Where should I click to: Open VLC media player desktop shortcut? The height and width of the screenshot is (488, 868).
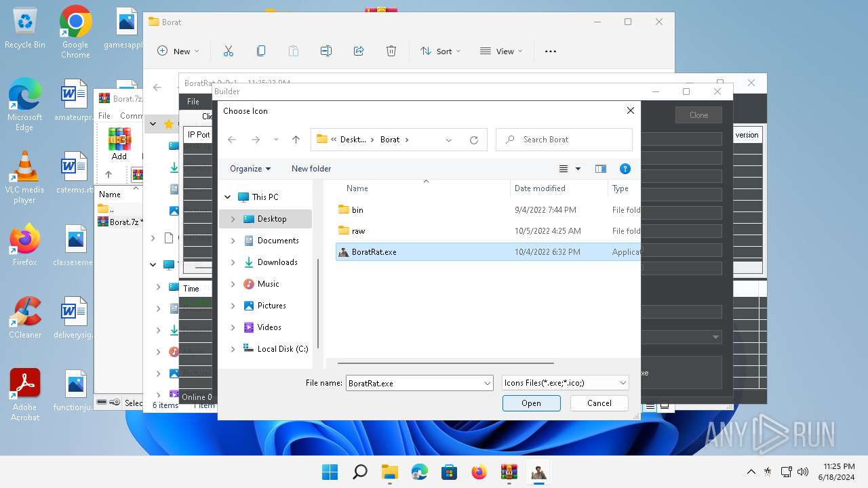(24, 178)
